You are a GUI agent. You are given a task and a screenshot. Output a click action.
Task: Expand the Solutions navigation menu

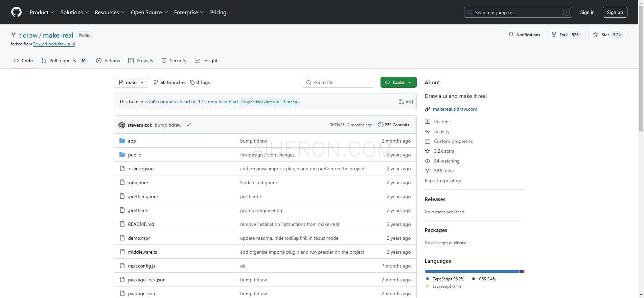[x=75, y=12]
